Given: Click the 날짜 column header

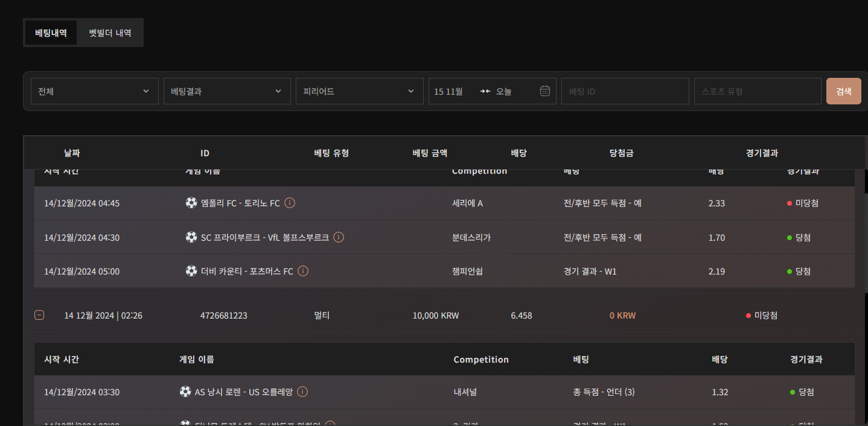Looking at the screenshot, I should [x=72, y=153].
